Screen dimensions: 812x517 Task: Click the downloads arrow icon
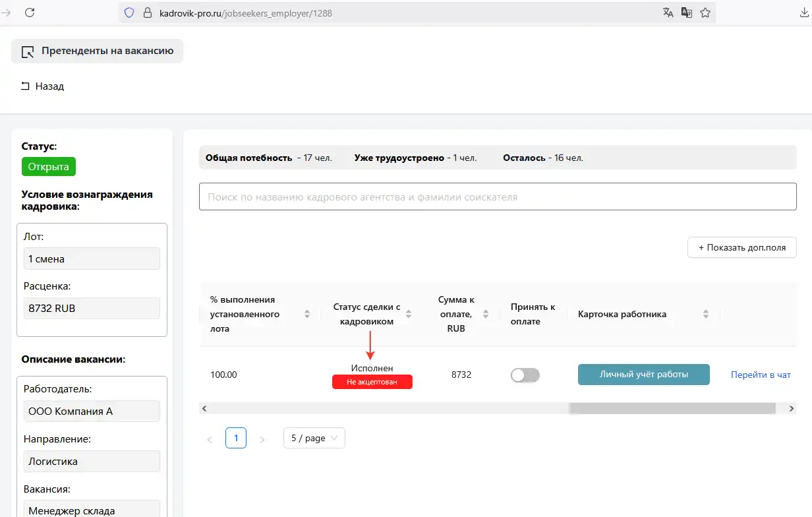pyautogui.click(x=804, y=13)
